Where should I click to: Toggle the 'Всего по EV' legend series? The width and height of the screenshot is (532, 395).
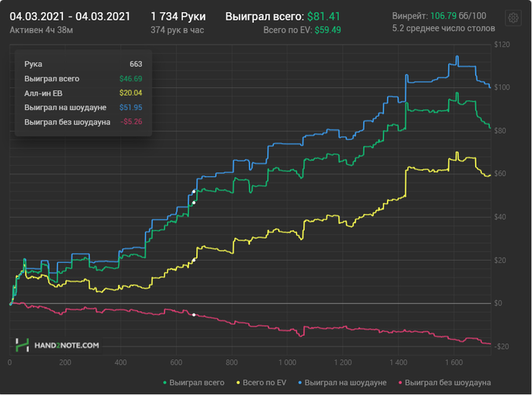click(261, 382)
